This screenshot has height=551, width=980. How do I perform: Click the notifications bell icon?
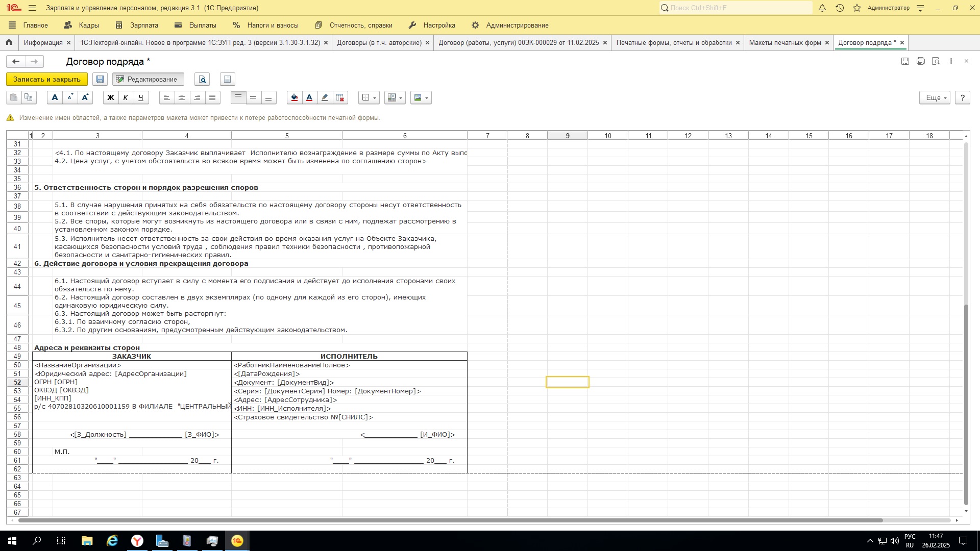(x=822, y=8)
